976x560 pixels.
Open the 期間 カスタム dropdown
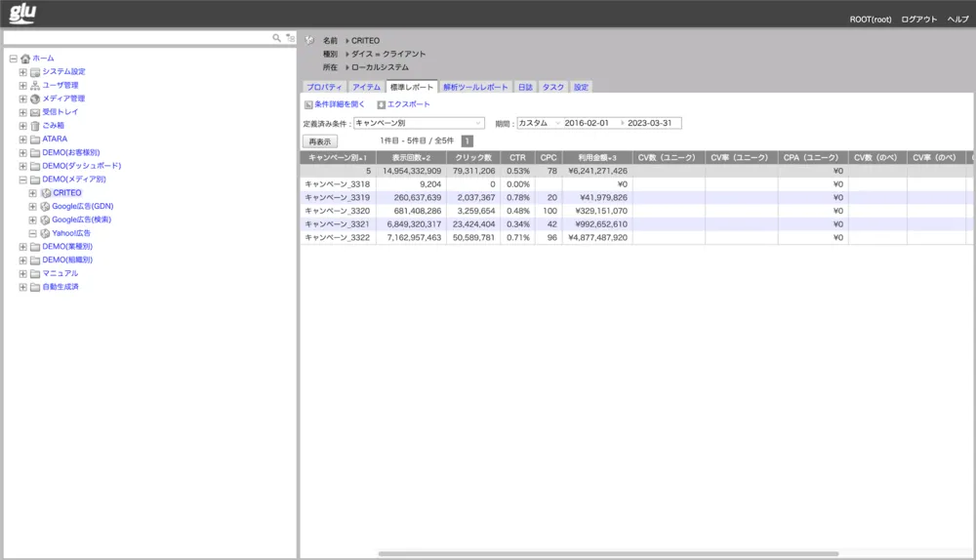540,124
